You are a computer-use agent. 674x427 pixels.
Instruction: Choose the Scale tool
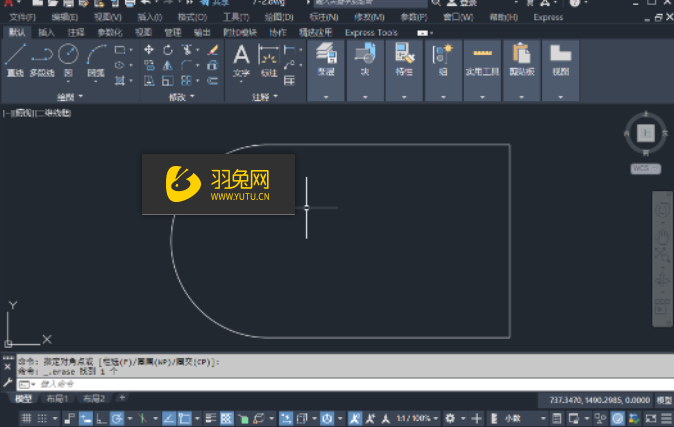pos(168,81)
